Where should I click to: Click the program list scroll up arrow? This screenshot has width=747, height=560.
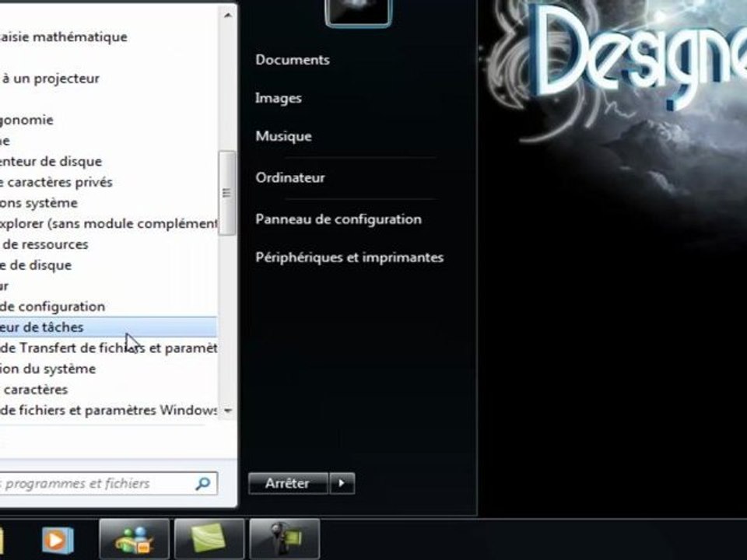(228, 16)
